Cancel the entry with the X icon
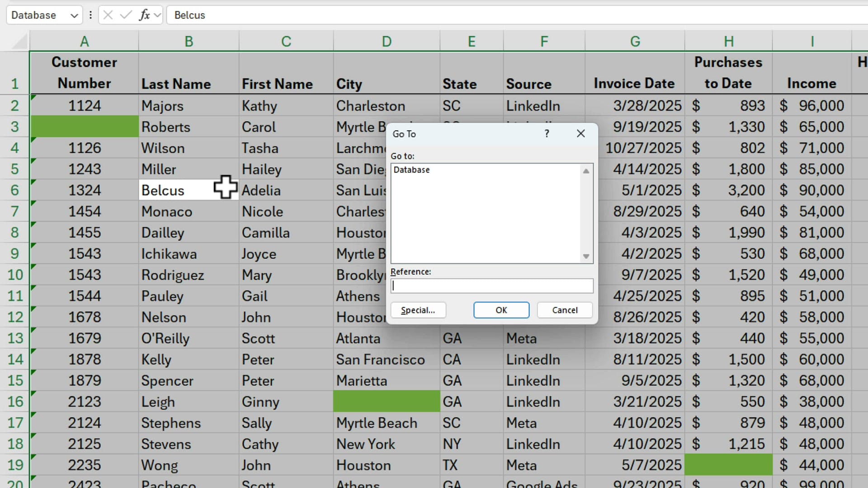Screen dimensions: 868x488 coord(108,15)
